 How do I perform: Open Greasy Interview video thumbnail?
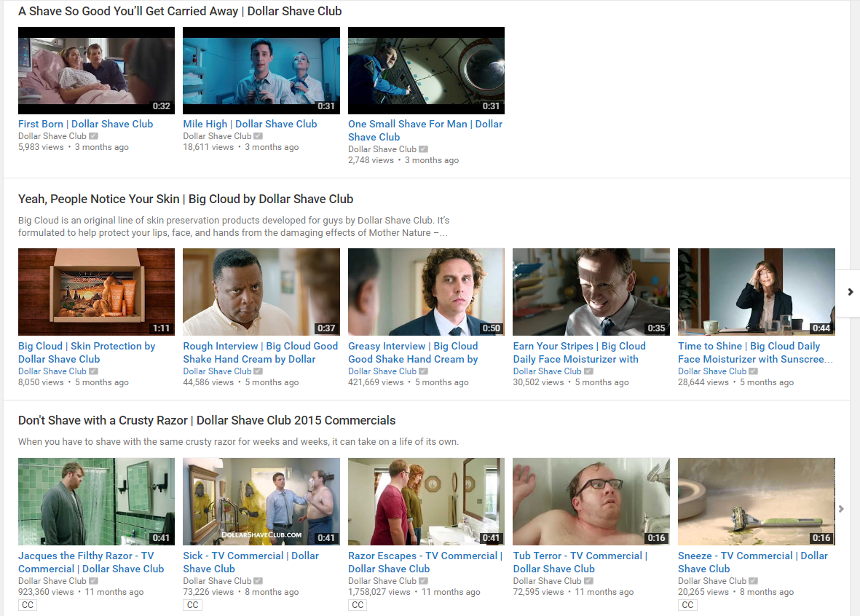click(x=426, y=292)
